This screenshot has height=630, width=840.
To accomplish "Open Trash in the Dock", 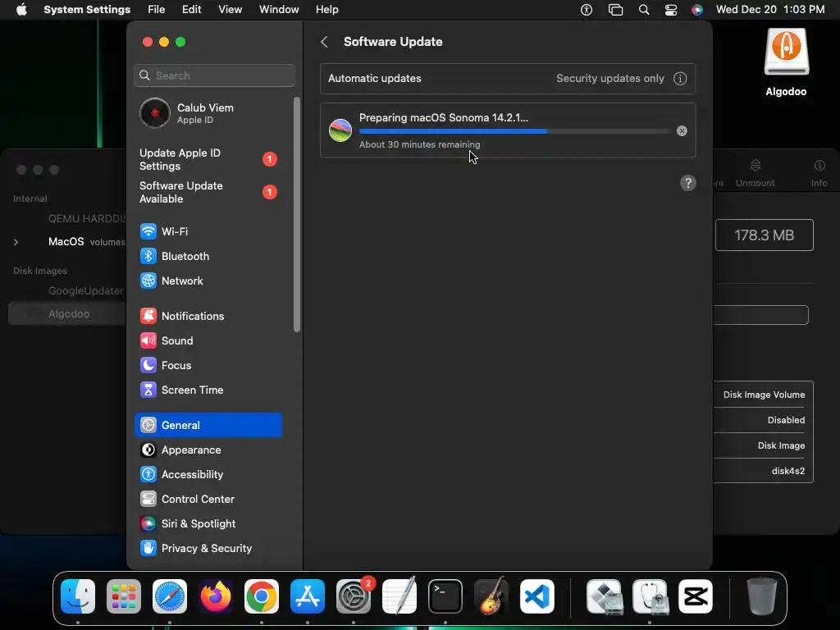I will pos(762,596).
